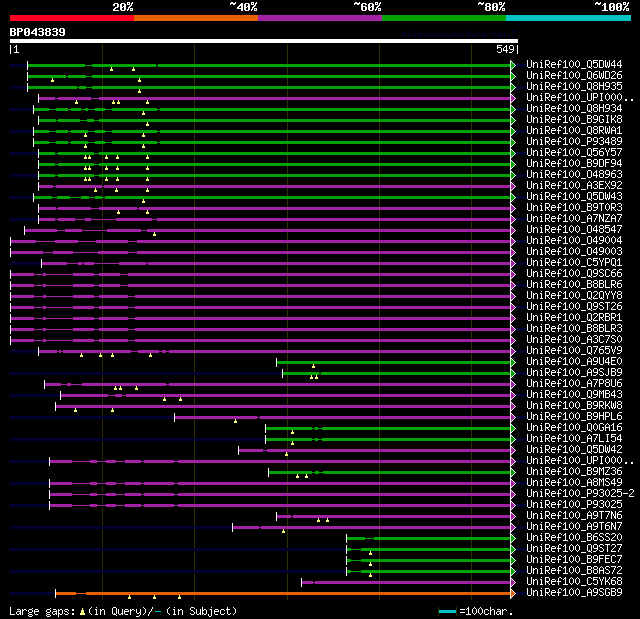Click the purple arrowhead ending the UniRef100_Q9SC66 row
Image resolution: width=640 pixels, height=619 pixels.
click(x=513, y=275)
